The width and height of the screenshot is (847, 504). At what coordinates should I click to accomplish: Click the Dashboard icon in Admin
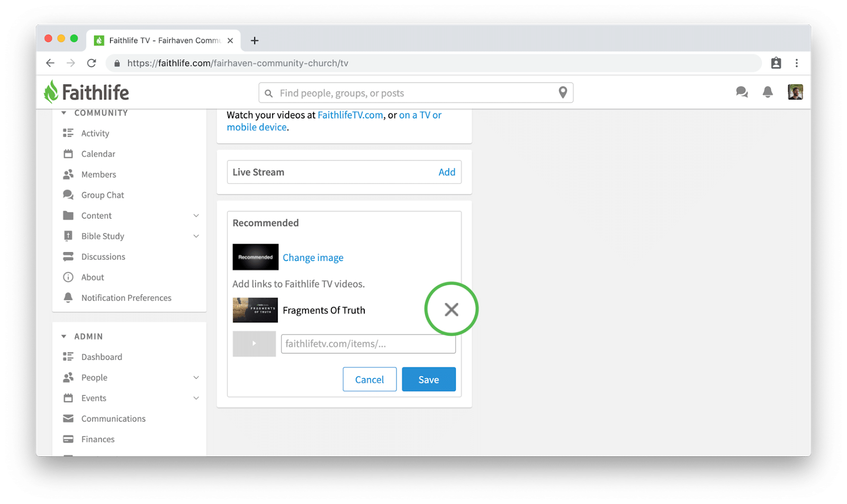coord(68,356)
